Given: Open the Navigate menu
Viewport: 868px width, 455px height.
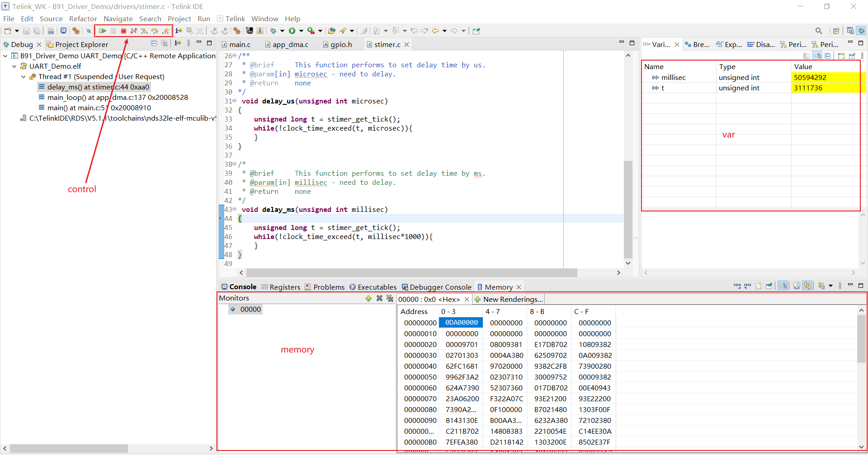Looking at the screenshot, I should [x=118, y=19].
